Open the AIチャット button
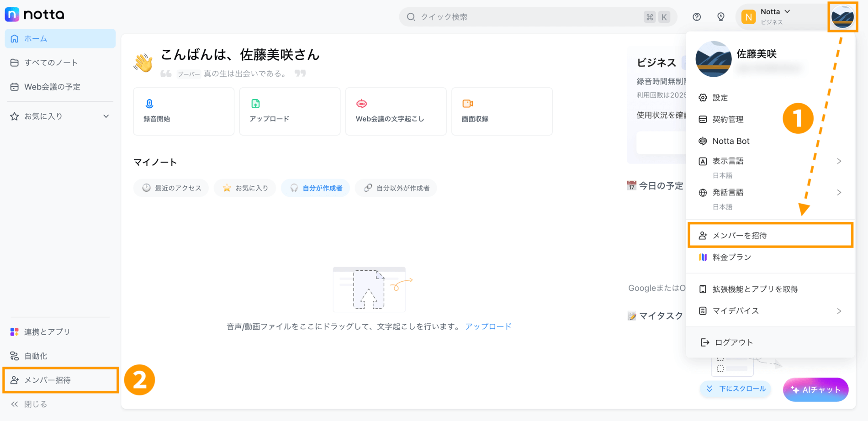The image size is (868, 421). coord(815,389)
